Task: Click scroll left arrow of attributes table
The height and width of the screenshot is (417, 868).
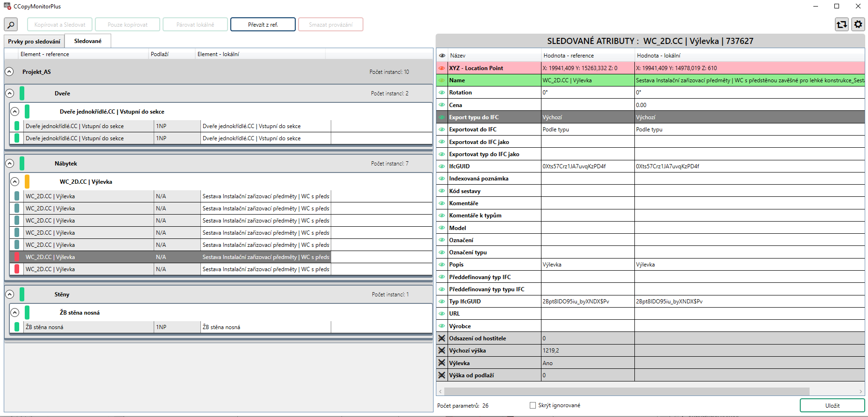Action: pos(440,391)
